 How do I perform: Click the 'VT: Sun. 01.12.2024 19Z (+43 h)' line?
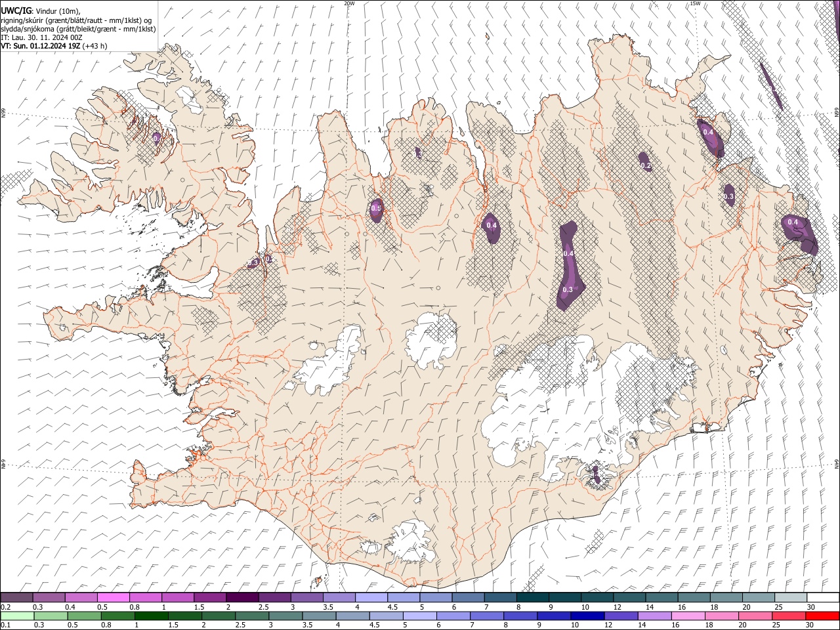54,46
